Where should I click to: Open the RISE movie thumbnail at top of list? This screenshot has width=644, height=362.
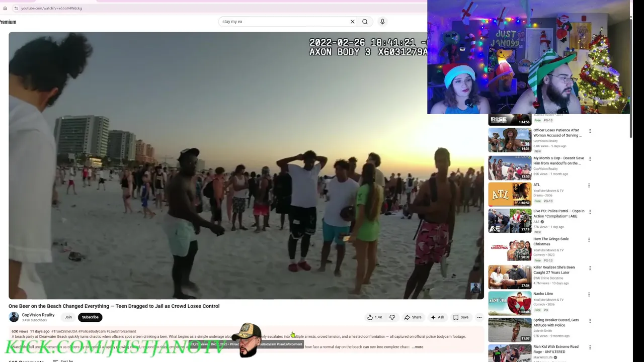tap(510, 120)
